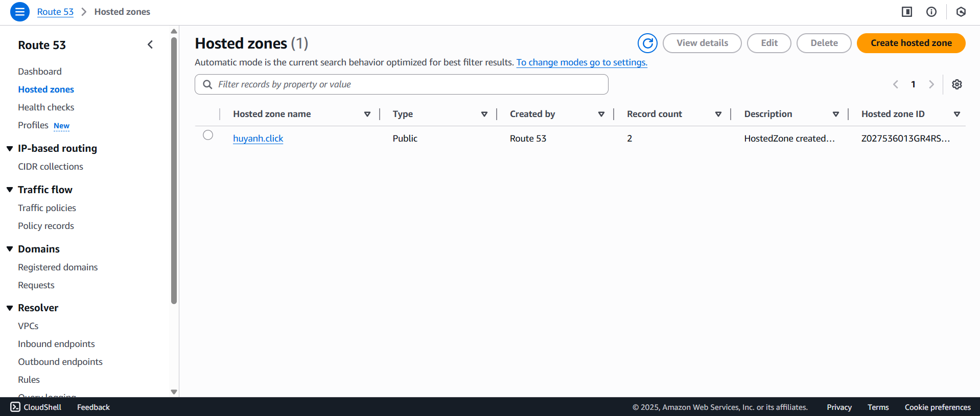Open the huyanh.click hosted zone link
Image resolution: width=980 pixels, height=416 pixels.
click(258, 138)
